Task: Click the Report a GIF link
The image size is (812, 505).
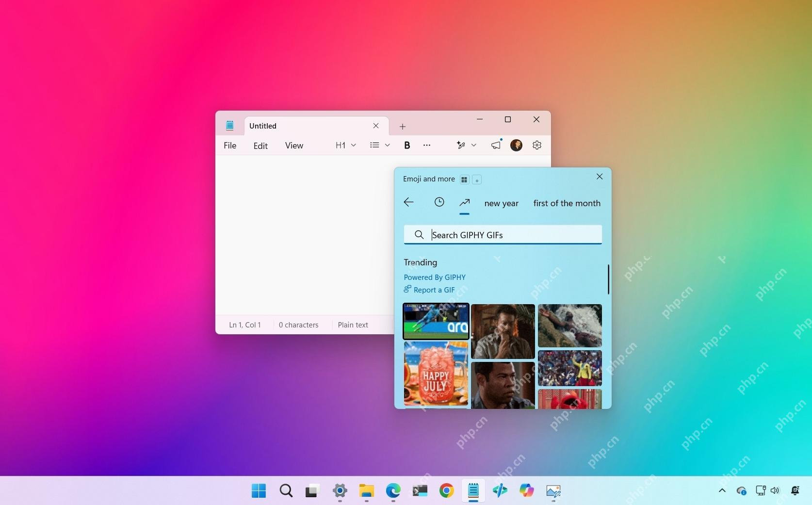Action: [x=429, y=290]
